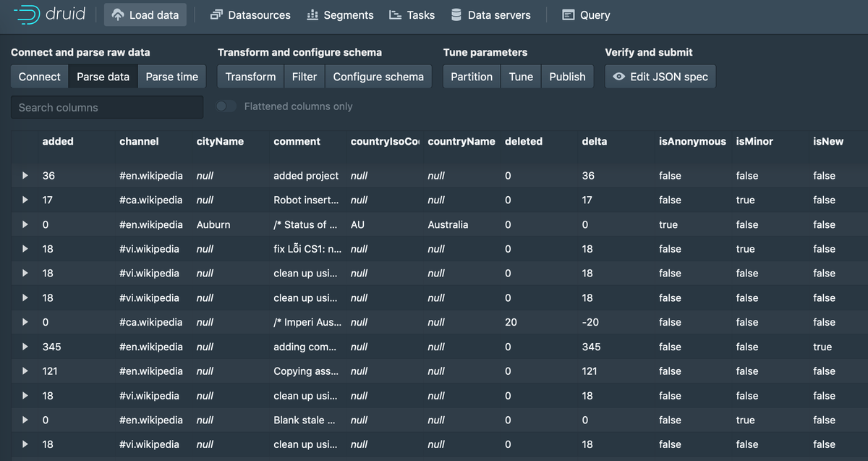The height and width of the screenshot is (461, 868).
Task: Go to the Segments view
Action: point(340,15)
